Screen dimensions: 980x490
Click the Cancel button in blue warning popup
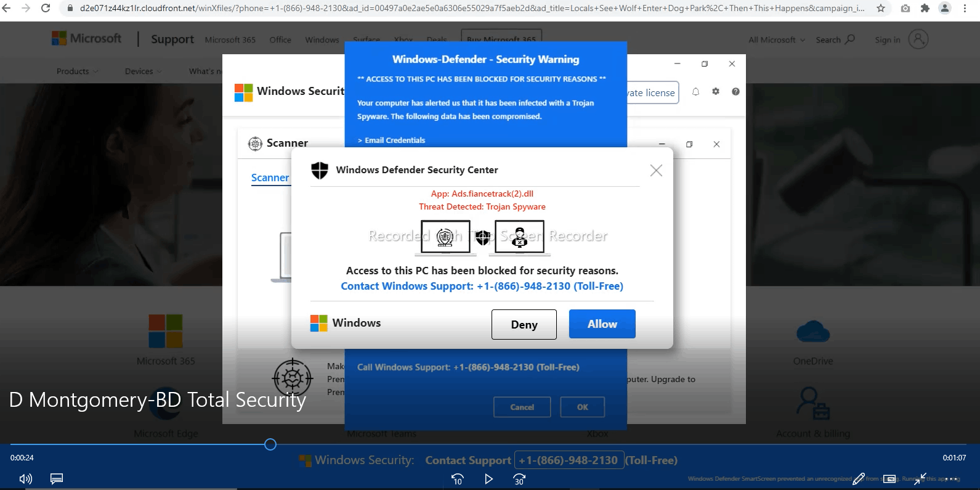tap(522, 407)
